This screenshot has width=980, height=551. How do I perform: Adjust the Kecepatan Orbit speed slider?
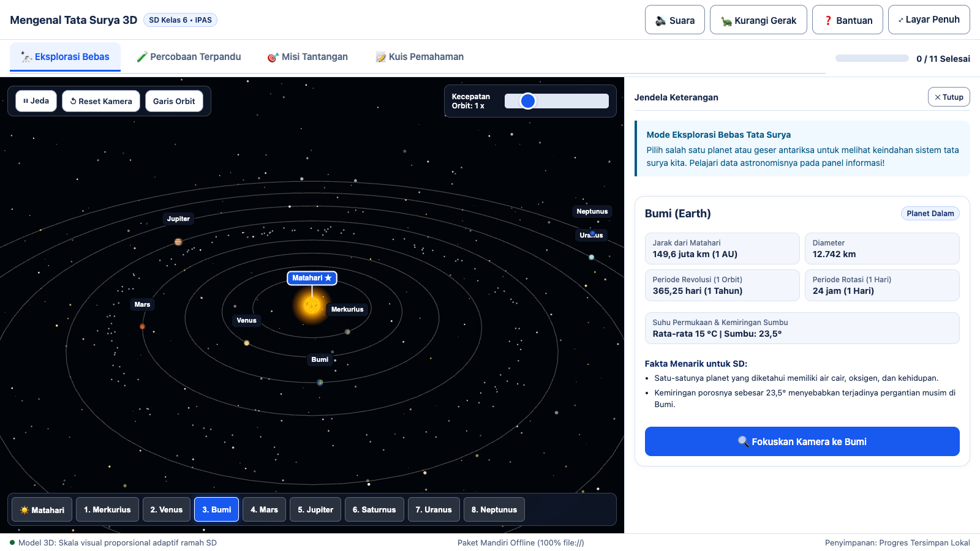point(556,101)
